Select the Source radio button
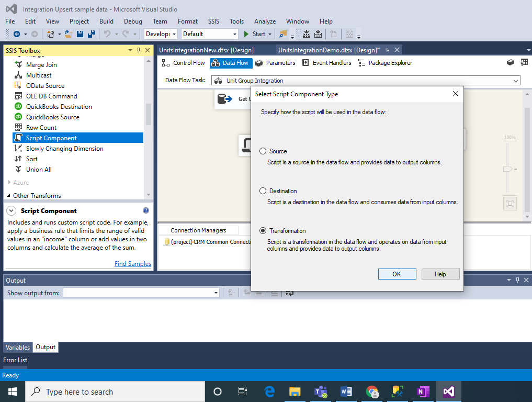The height and width of the screenshot is (402, 532). coord(263,151)
